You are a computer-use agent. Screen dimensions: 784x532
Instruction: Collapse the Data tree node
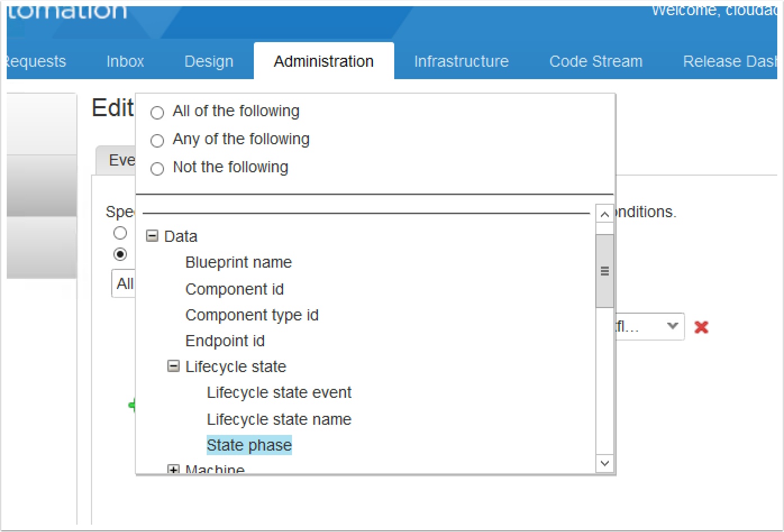[x=152, y=236]
